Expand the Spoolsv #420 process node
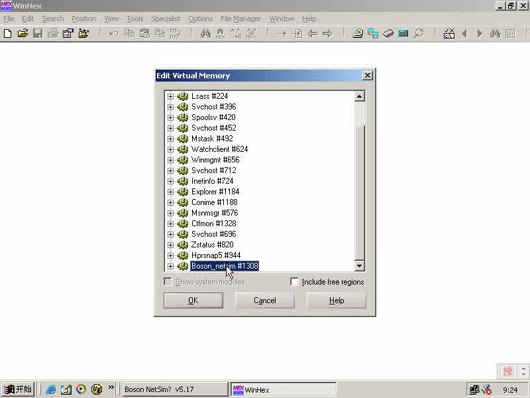Image resolution: width=530 pixels, height=398 pixels. (171, 118)
